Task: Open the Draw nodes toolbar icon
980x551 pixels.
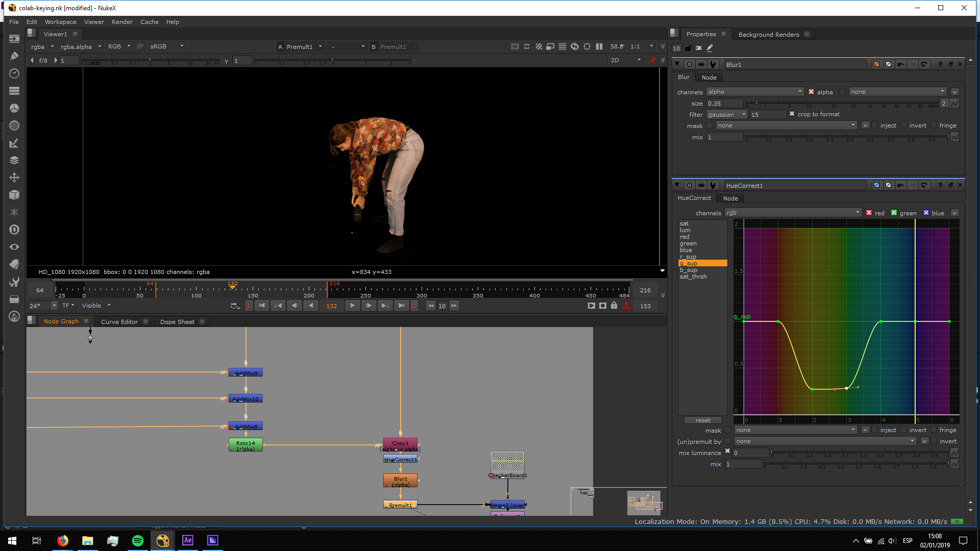Action: pos(14,56)
